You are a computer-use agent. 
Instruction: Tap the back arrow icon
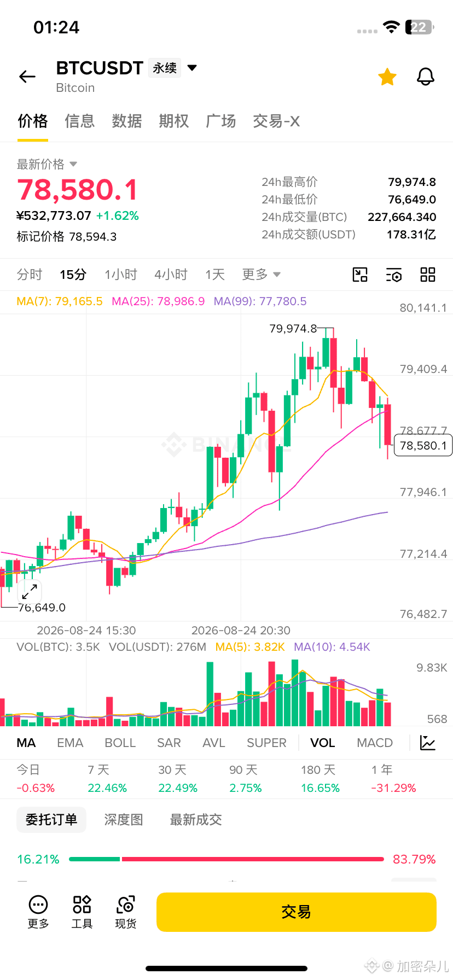click(x=27, y=77)
